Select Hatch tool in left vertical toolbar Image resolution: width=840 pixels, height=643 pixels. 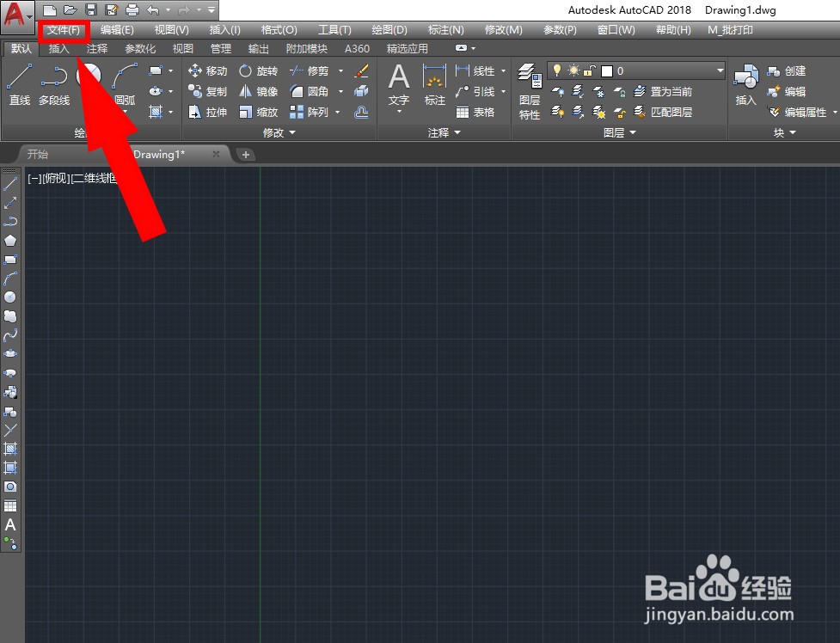[10, 449]
